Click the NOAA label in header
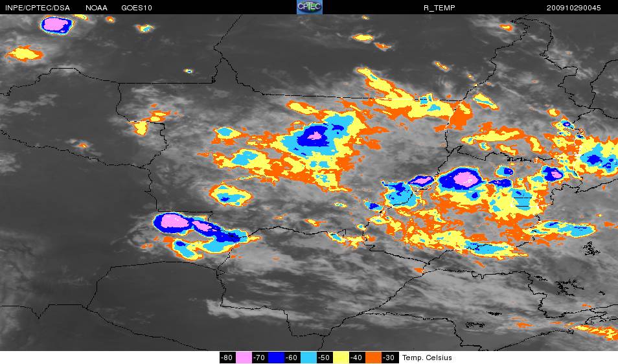This screenshot has height=364, width=618. click(x=96, y=8)
